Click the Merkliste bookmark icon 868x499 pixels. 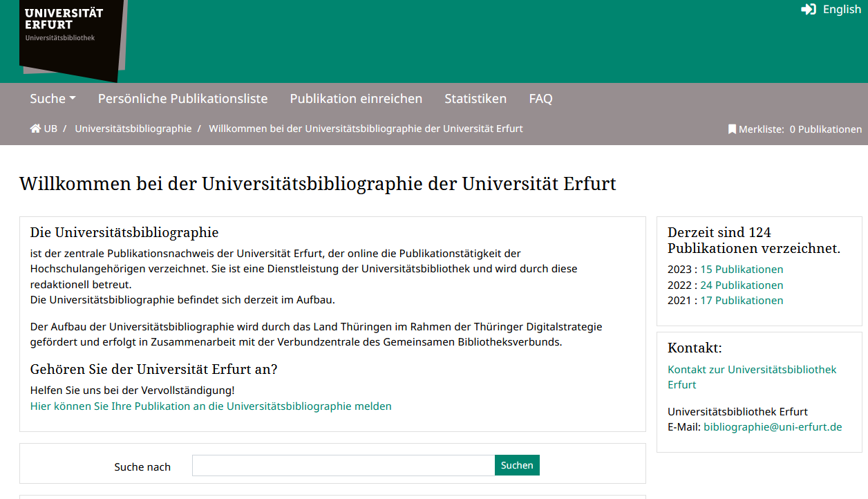coord(732,129)
